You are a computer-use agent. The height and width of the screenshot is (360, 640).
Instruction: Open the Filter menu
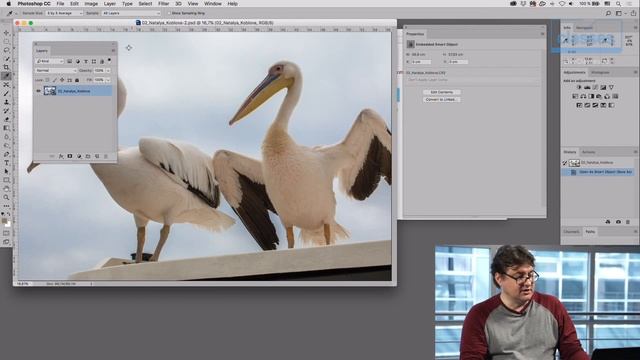click(x=163, y=4)
